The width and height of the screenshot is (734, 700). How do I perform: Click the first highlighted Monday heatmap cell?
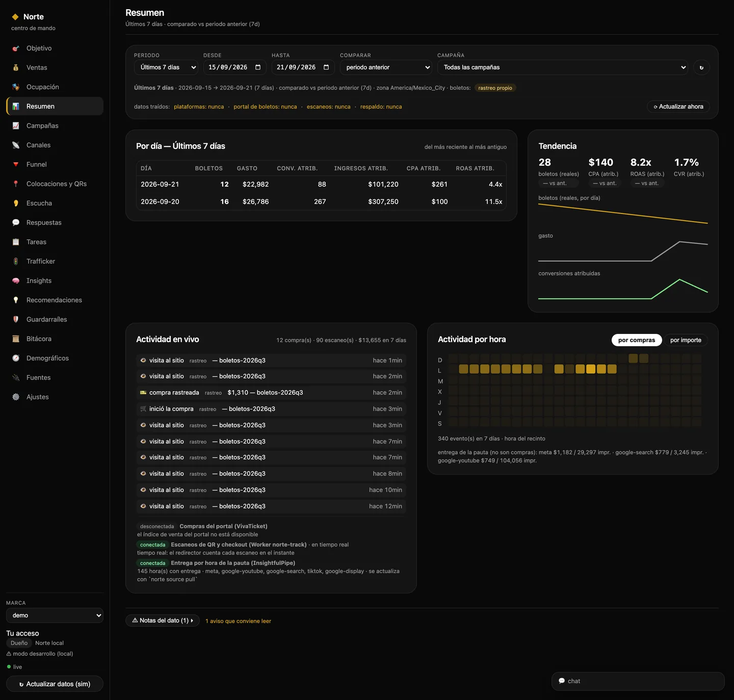463,369
